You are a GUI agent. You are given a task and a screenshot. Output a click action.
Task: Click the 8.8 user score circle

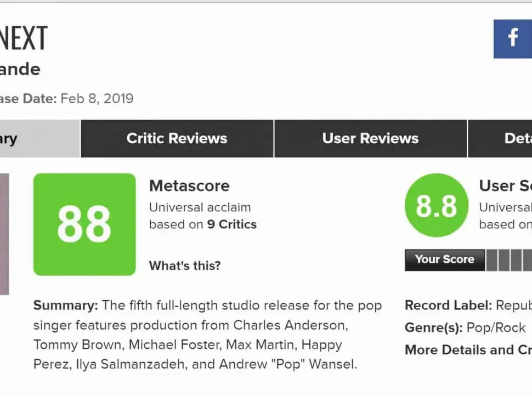pos(436,206)
